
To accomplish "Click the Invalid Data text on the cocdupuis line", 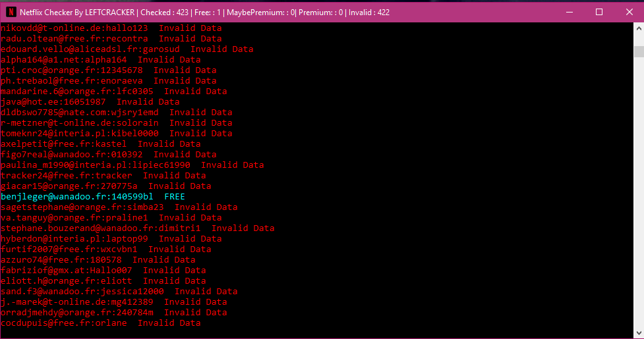I will (x=169, y=323).
